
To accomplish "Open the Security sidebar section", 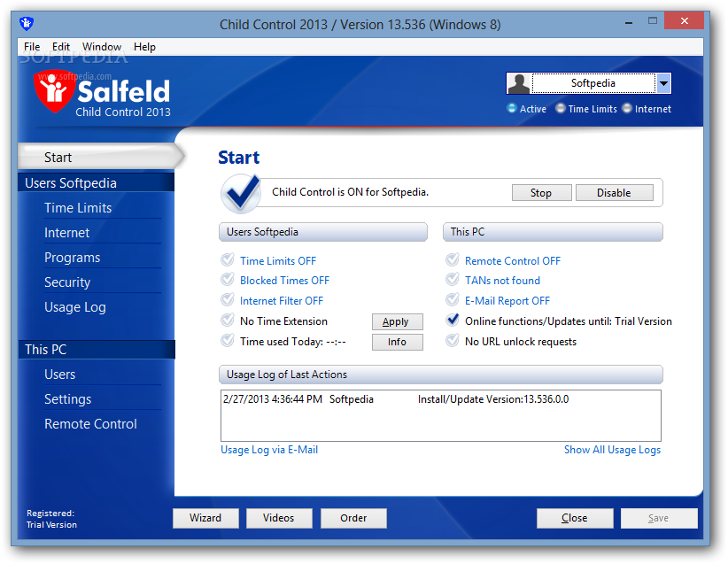I will (67, 282).
